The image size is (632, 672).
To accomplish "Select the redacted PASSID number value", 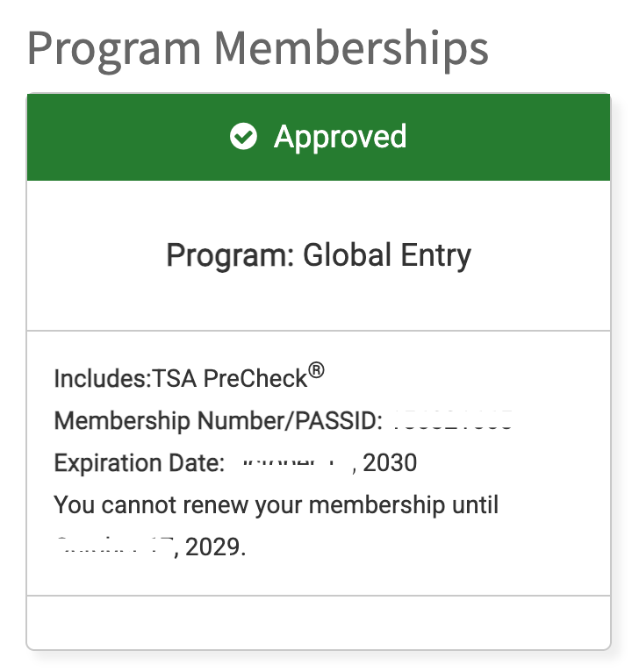I will [x=451, y=421].
